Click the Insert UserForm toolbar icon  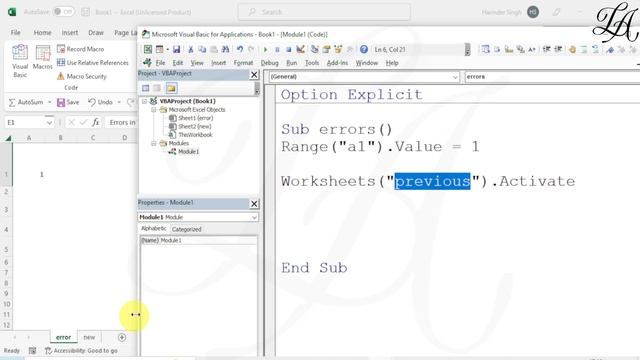[159, 49]
